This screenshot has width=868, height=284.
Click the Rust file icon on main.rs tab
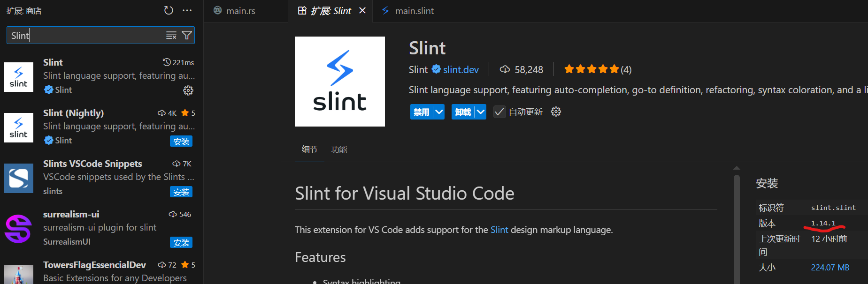point(218,10)
